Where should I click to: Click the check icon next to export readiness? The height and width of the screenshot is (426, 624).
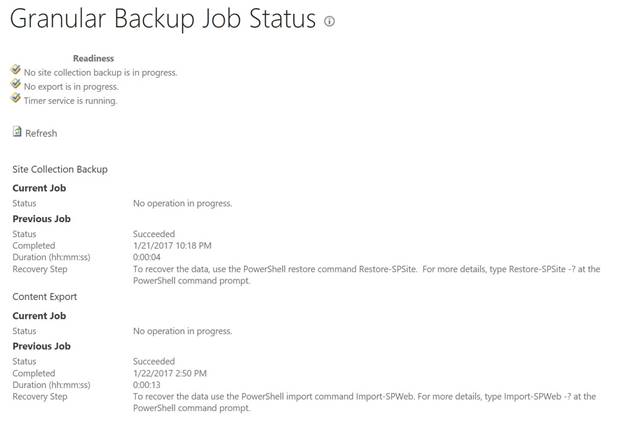coord(16,85)
